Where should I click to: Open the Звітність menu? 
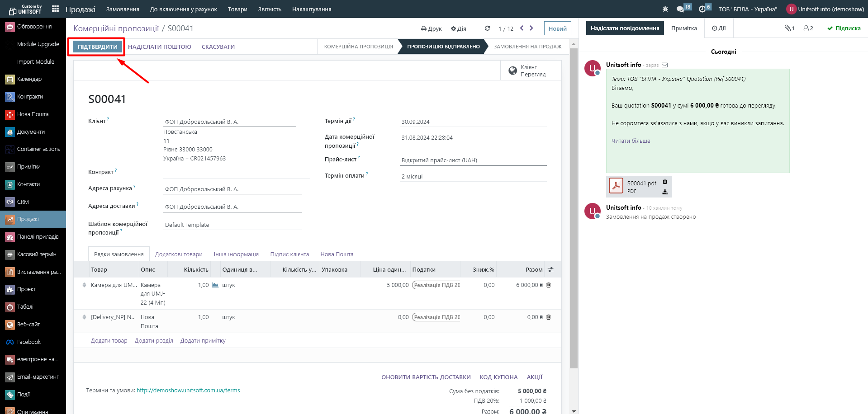[x=270, y=9]
